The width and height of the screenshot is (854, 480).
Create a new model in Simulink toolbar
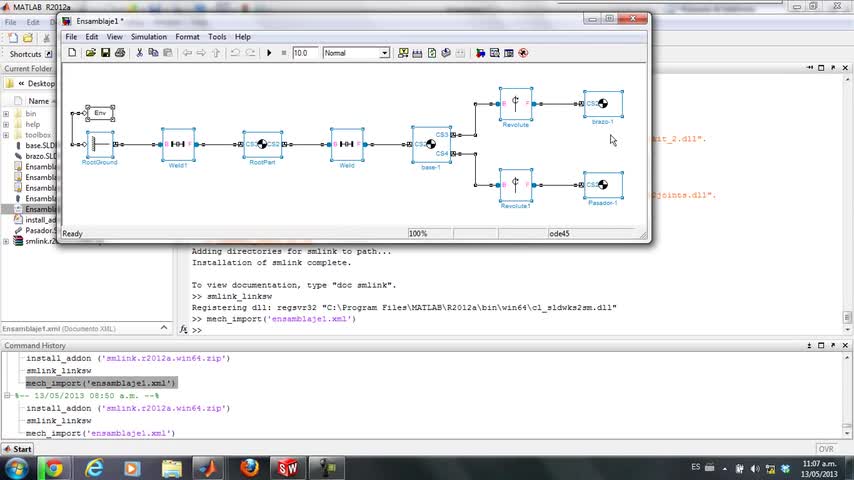pyautogui.click(x=72, y=53)
